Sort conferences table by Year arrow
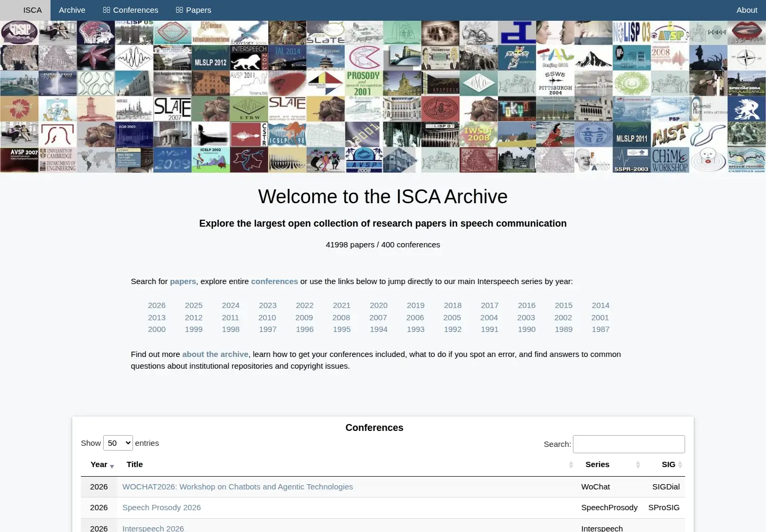The image size is (766, 532). [112, 465]
